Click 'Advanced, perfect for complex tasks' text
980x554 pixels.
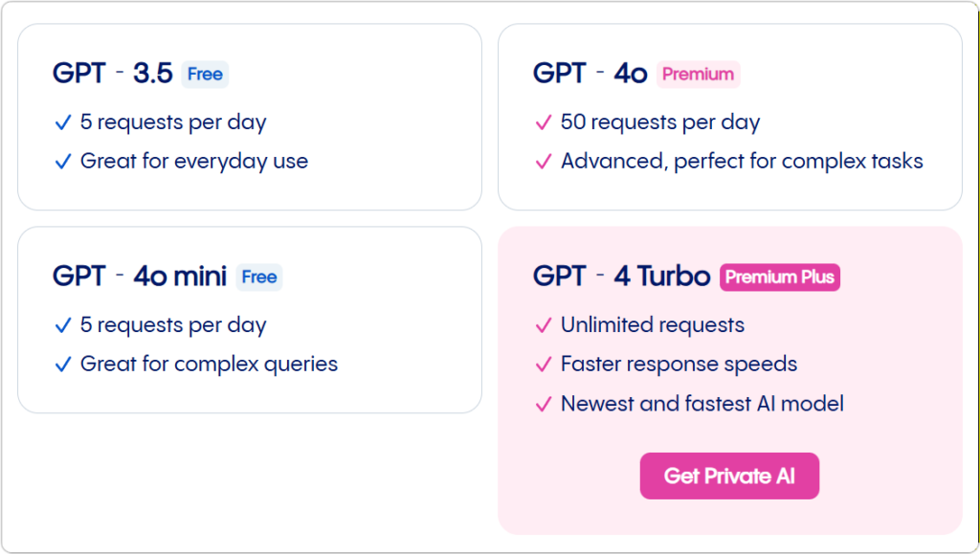pyautogui.click(x=742, y=162)
